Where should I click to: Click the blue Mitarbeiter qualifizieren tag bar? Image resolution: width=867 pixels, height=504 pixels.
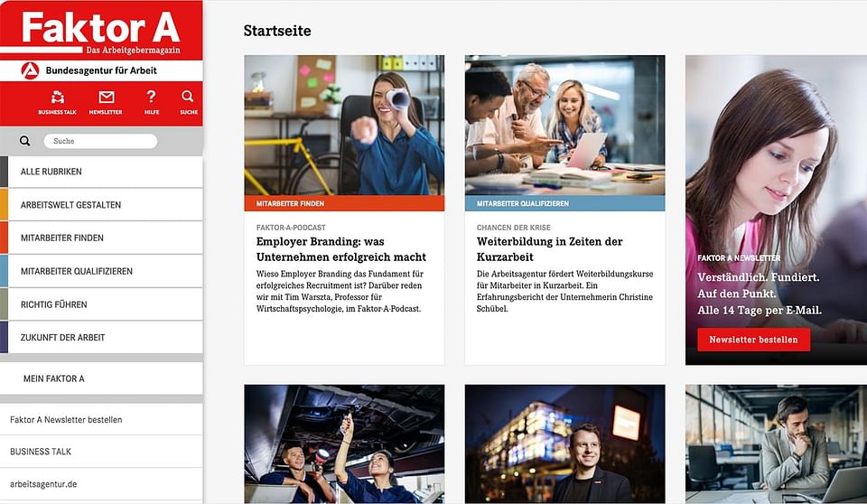564,203
